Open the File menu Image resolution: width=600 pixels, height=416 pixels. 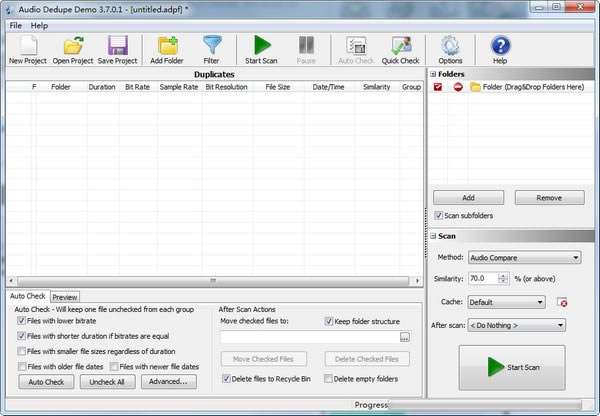[15, 25]
